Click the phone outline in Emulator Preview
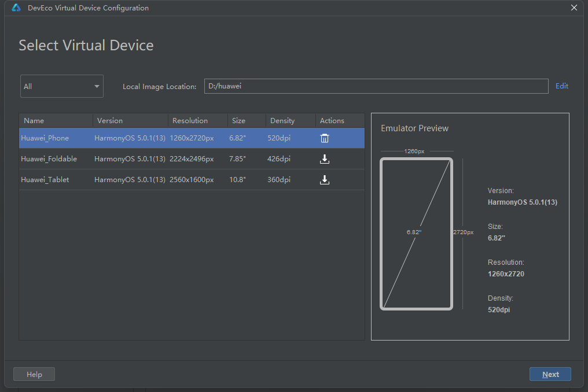 (x=416, y=234)
